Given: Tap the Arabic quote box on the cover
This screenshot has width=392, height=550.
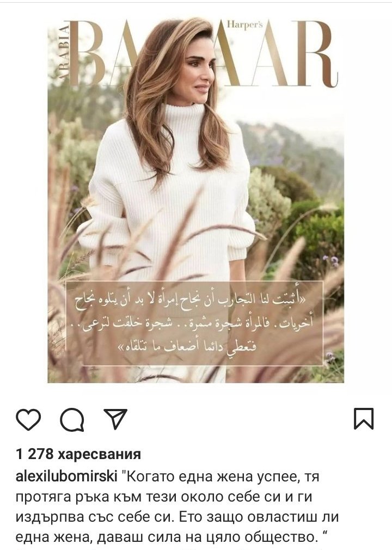Looking at the screenshot, I should [194, 323].
